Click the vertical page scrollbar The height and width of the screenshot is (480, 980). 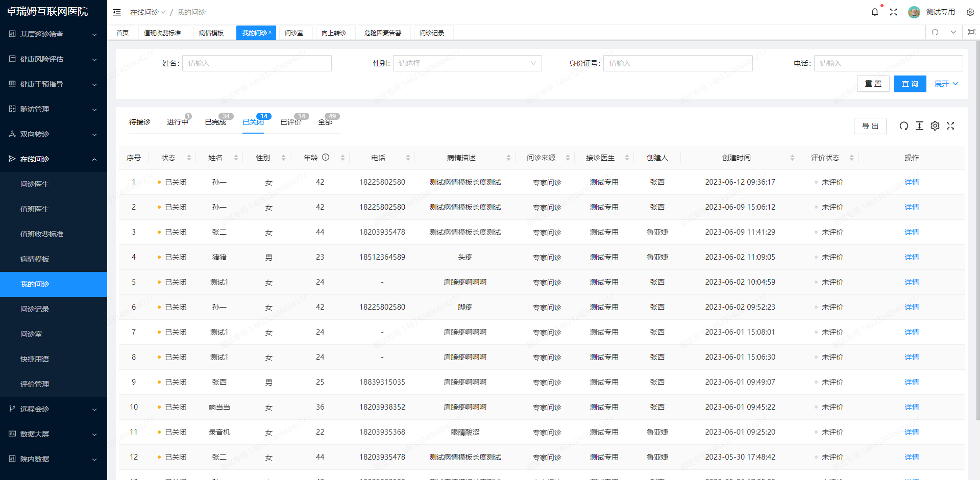click(x=977, y=230)
